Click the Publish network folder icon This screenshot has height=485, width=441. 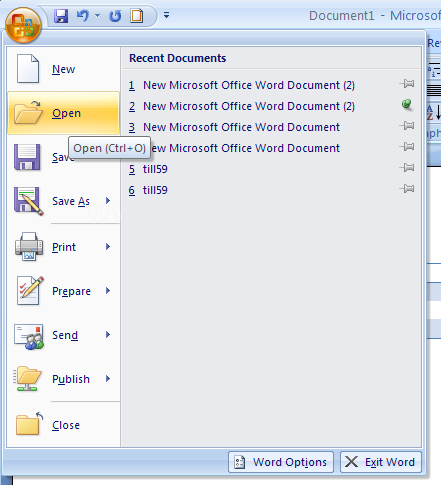(x=27, y=379)
